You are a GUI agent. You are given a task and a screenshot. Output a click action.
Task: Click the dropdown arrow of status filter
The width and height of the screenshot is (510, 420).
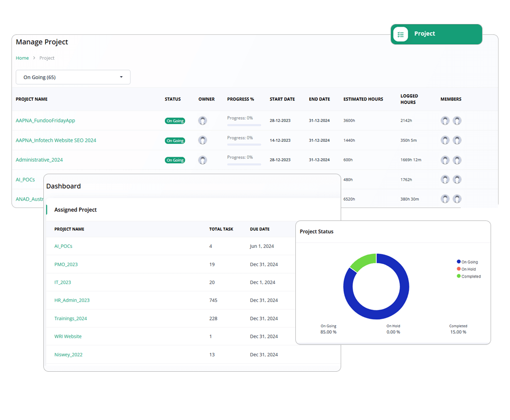[122, 77]
